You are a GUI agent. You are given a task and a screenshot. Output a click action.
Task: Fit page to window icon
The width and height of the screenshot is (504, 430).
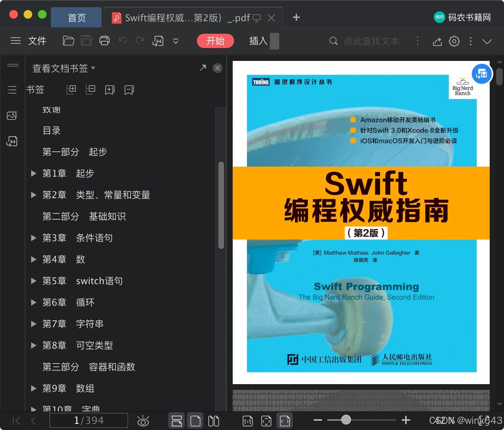[x=266, y=421]
